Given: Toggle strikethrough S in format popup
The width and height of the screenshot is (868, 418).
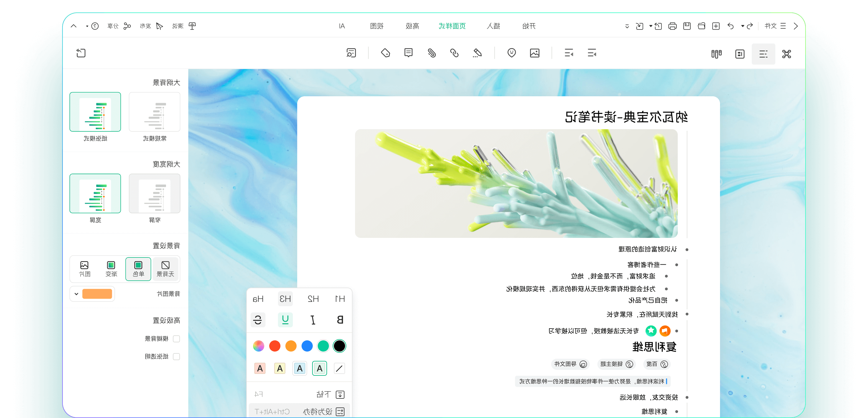Looking at the screenshot, I should coord(258,319).
